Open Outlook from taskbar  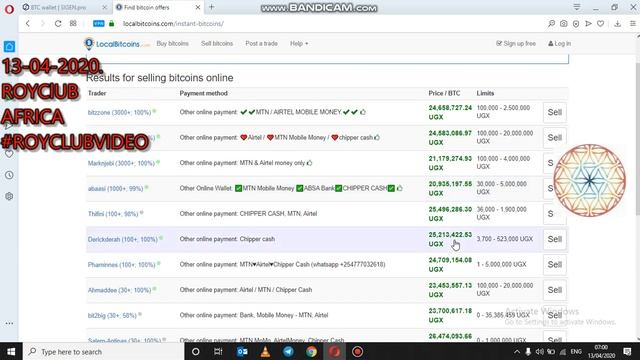coord(242,351)
